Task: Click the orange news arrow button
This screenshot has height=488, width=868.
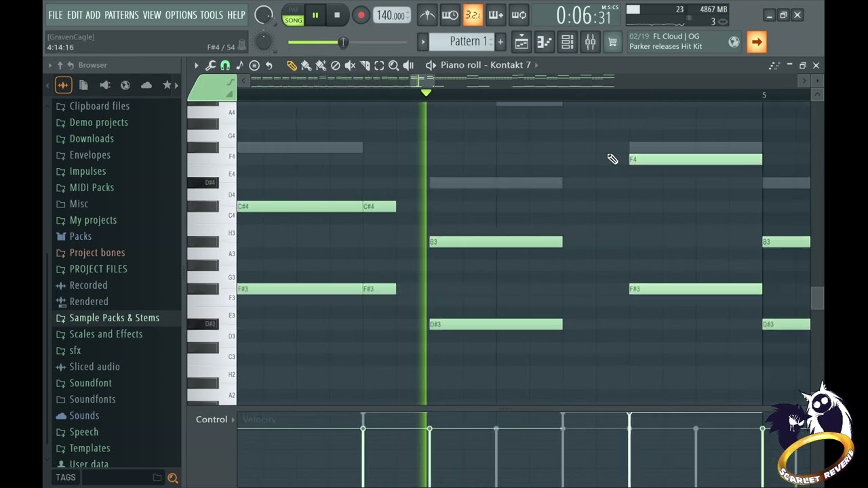Action: [756, 42]
